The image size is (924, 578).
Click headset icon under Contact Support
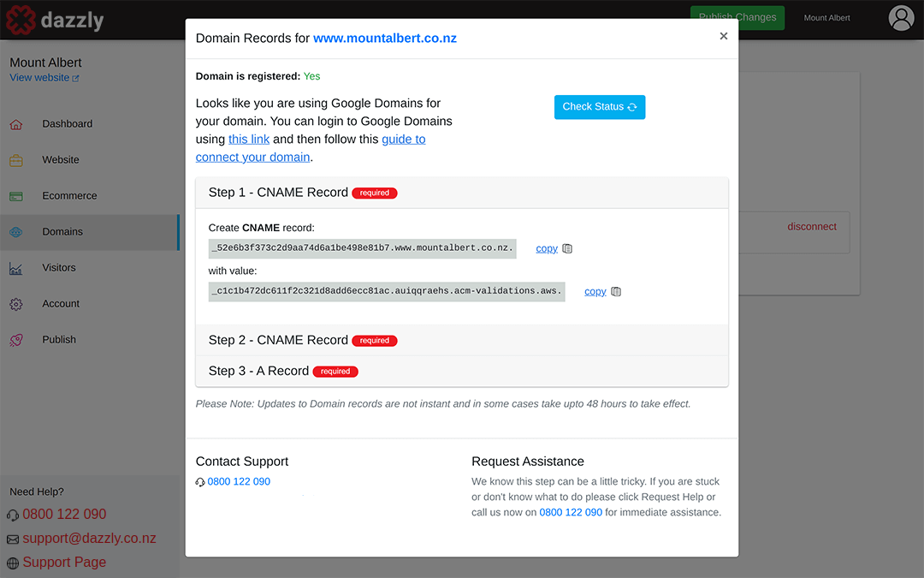pyautogui.click(x=200, y=482)
